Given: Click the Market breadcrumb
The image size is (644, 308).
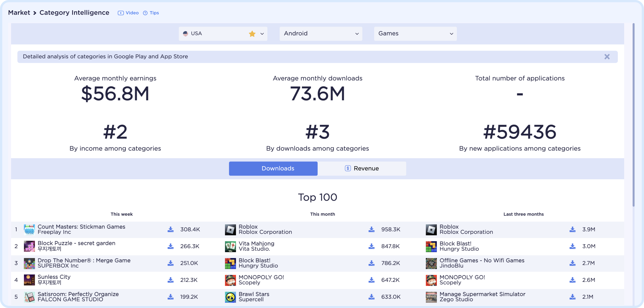Looking at the screenshot, I should click(19, 12).
